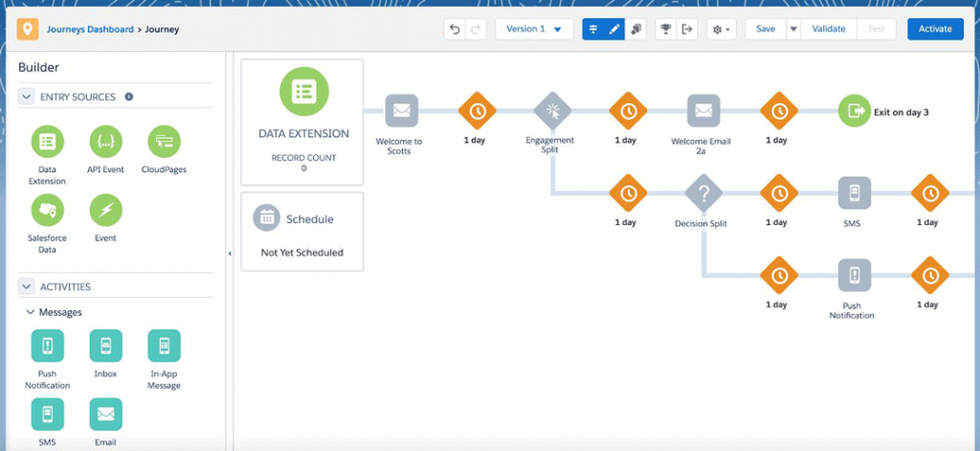Open the Version 1 dropdown

(534, 29)
